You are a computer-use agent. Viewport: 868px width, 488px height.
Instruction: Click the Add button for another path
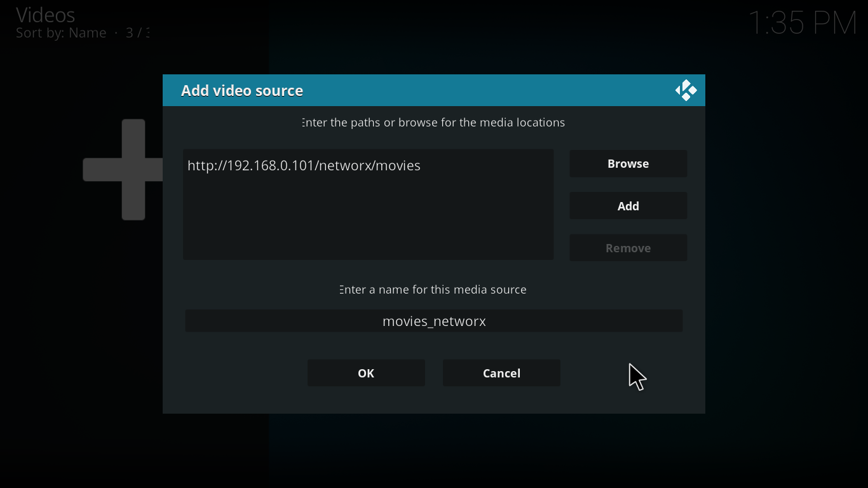coord(628,206)
